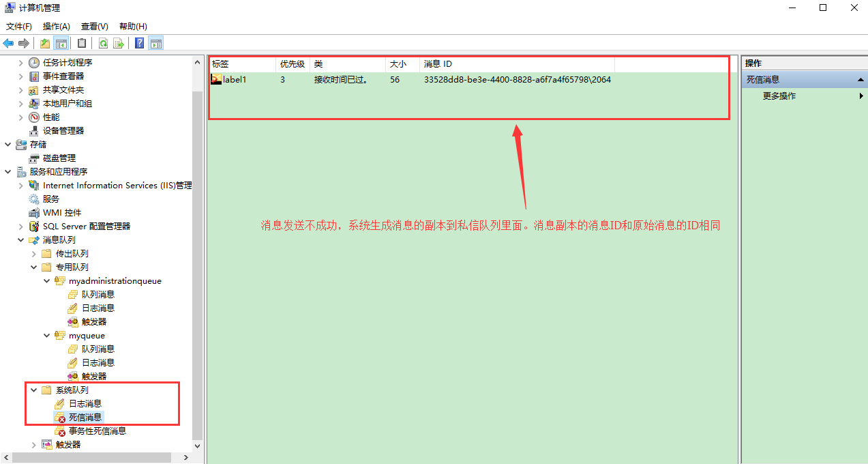868x464 pixels.
Task: Select the WMI 控件 icon
Action: tap(34, 212)
